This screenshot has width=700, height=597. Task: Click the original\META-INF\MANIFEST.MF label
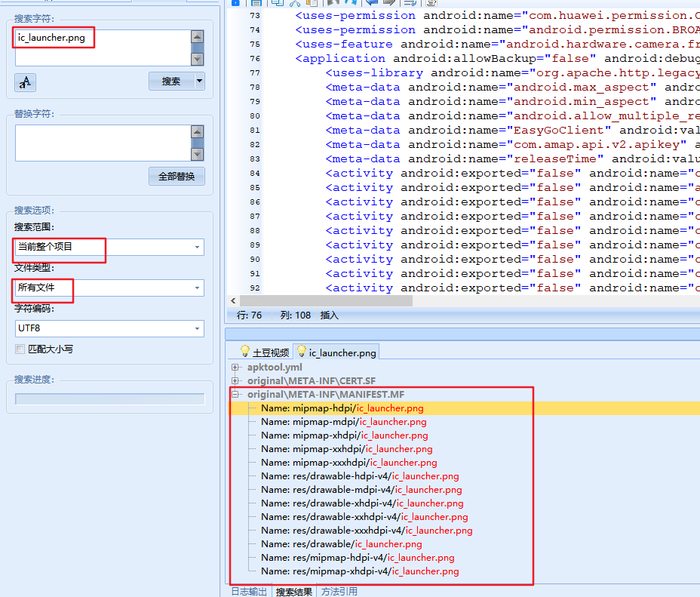(x=326, y=394)
